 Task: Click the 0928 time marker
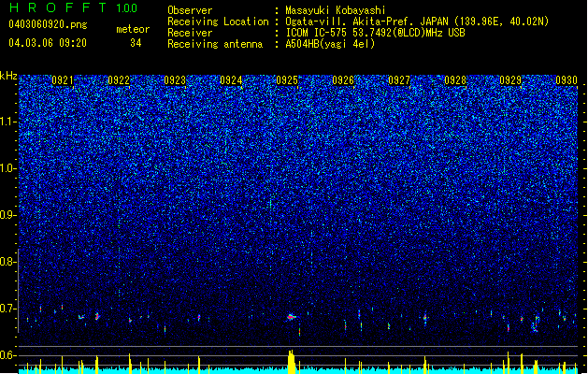(x=455, y=80)
